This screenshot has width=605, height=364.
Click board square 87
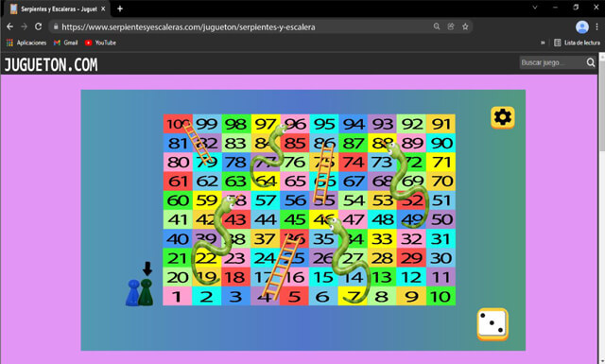353,143
